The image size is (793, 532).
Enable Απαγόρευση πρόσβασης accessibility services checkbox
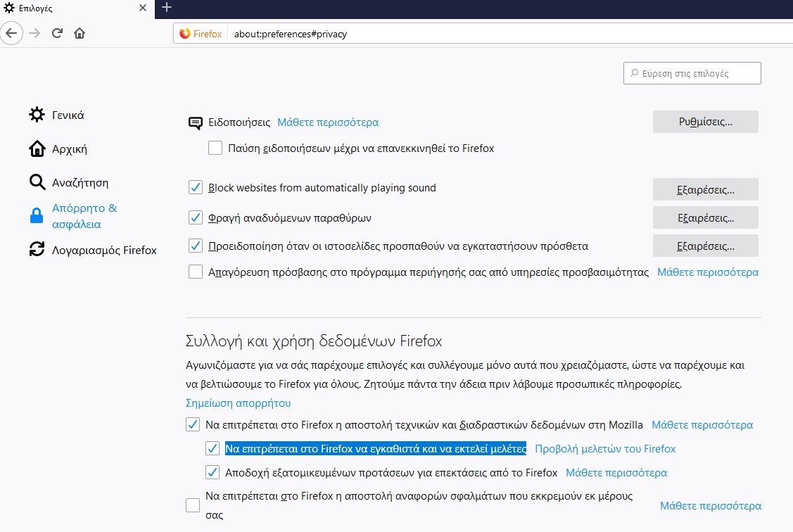coord(195,272)
